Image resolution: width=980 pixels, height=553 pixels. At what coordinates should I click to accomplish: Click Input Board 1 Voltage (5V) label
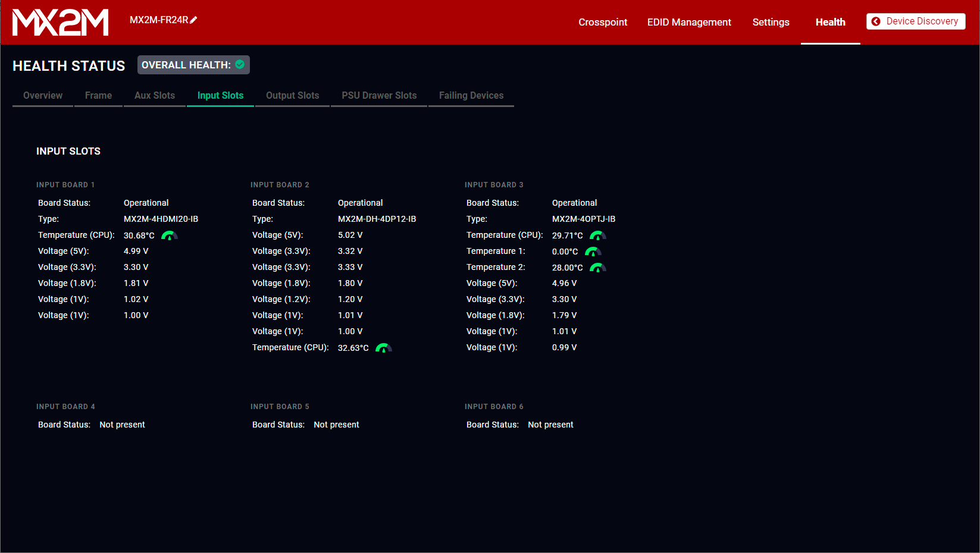click(64, 251)
